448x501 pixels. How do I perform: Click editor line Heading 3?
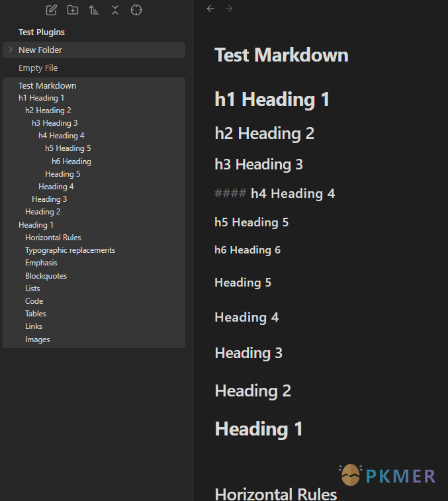point(249,353)
